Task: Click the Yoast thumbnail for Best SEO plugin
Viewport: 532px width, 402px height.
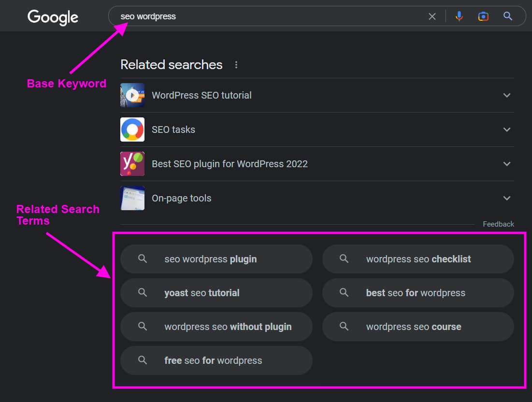Action: click(132, 164)
